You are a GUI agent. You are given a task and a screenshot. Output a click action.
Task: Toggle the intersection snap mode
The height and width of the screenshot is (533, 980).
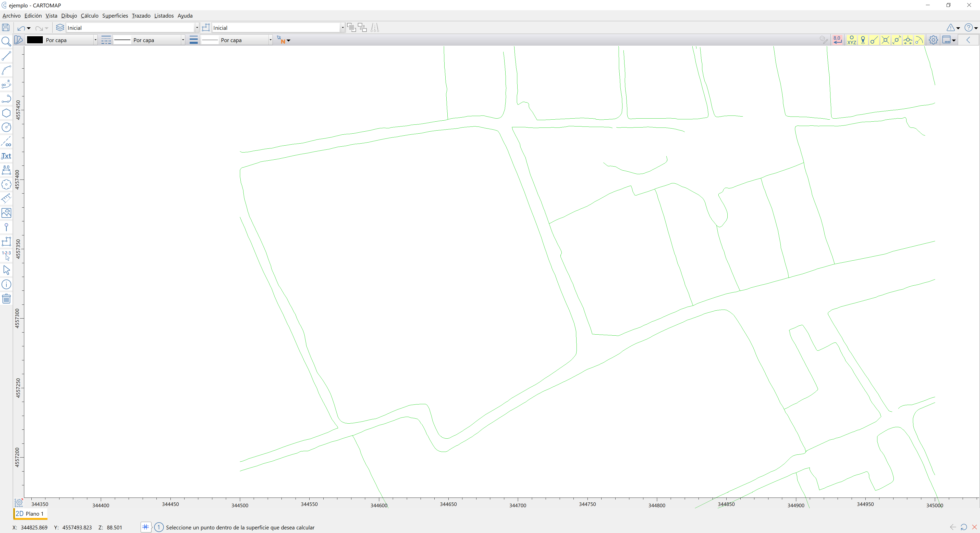pyautogui.click(x=885, y=40)
